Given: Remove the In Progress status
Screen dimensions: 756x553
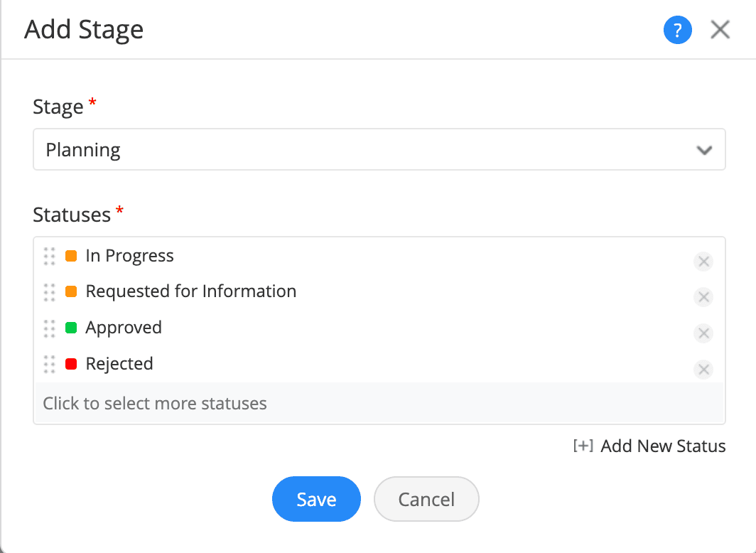Looking at the screenshot, I should 703,262.
